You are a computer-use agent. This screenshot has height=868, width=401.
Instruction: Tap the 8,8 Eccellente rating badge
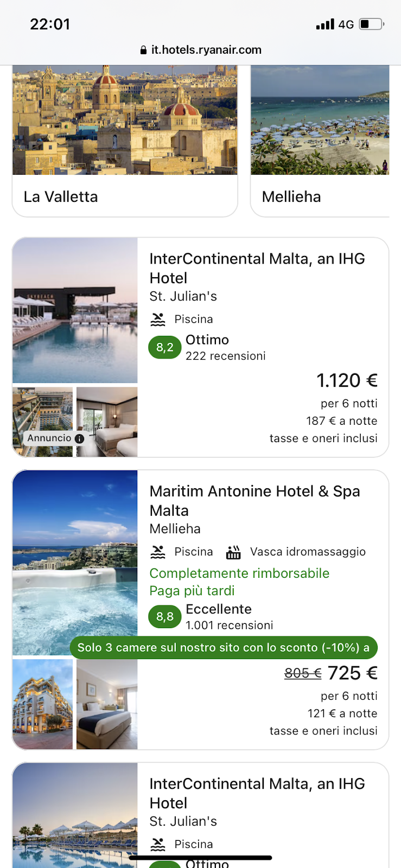(x=164, y=617)
